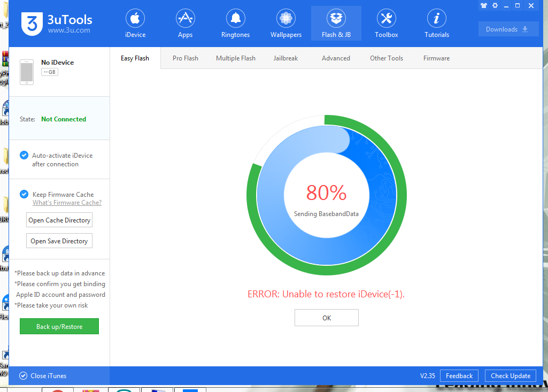Click the 80% progress ring

click(327, 195)
